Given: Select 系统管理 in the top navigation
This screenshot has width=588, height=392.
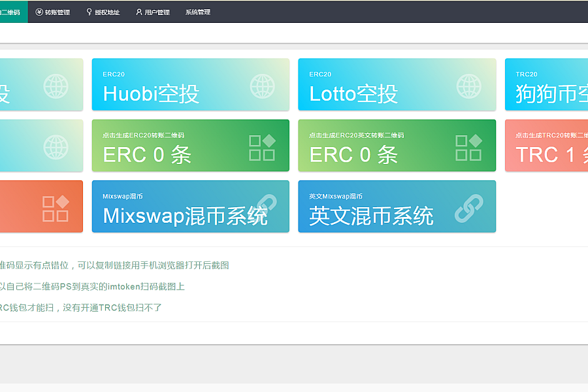Looking at the screenshot, I should (x=198, y=12).
